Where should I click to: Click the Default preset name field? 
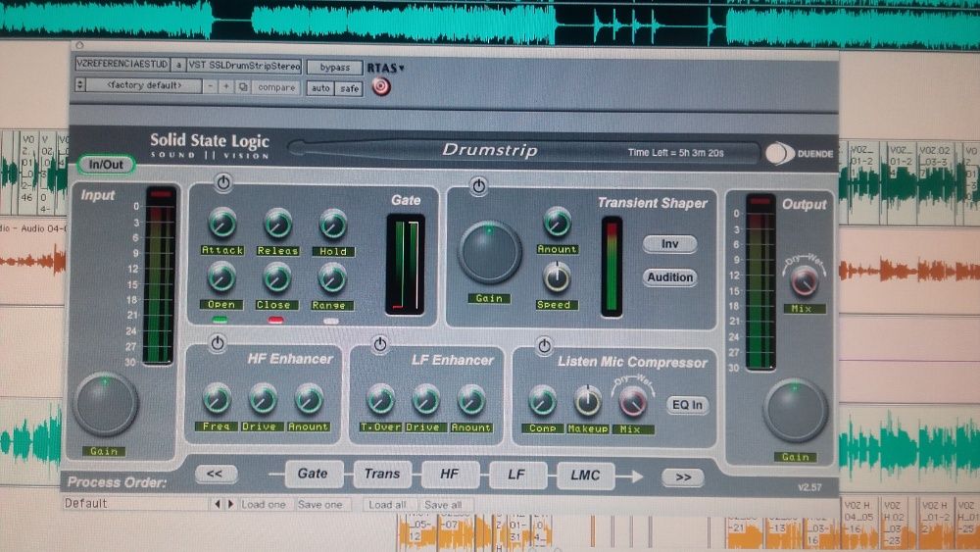(x=136, y=503)
